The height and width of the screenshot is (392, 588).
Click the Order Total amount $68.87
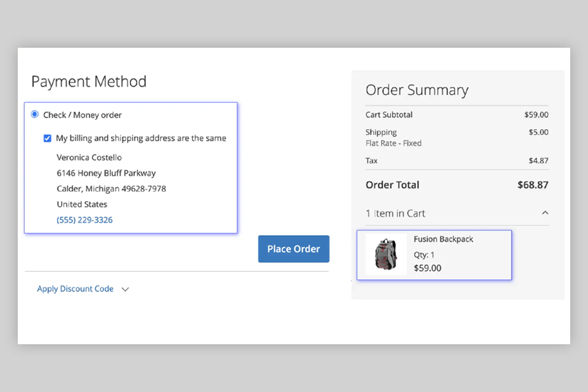533,185
